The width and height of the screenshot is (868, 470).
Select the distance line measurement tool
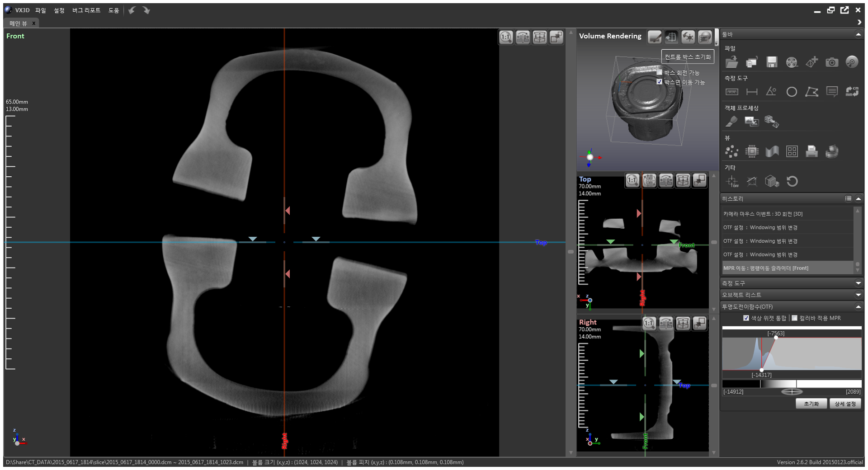[x=752, y=92]
